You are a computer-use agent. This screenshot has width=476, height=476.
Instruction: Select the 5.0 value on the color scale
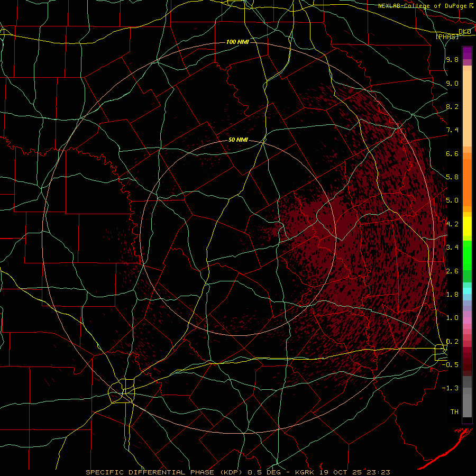coord(452,200)
